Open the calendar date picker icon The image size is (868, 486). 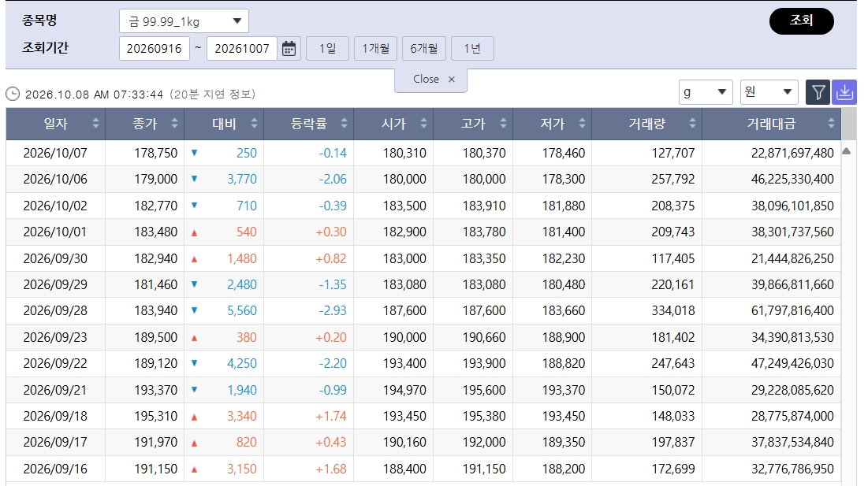point(289,49)
